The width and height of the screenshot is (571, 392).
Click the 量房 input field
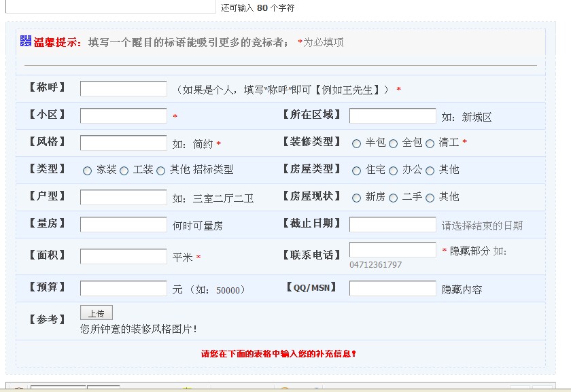tap(124, 225)
